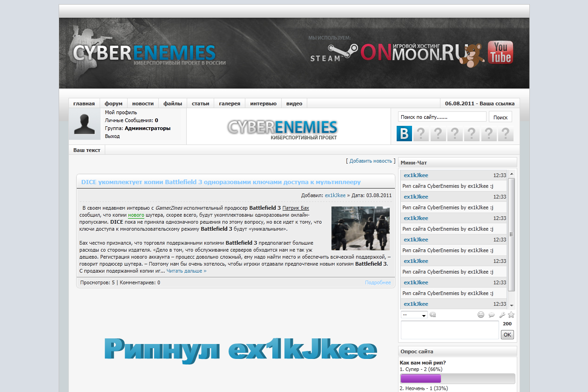Click the 06.08.2011 - Ваша ссылка link
This screenshot has width=588, height=392.
pyautogui.click(x=480, y=103)
